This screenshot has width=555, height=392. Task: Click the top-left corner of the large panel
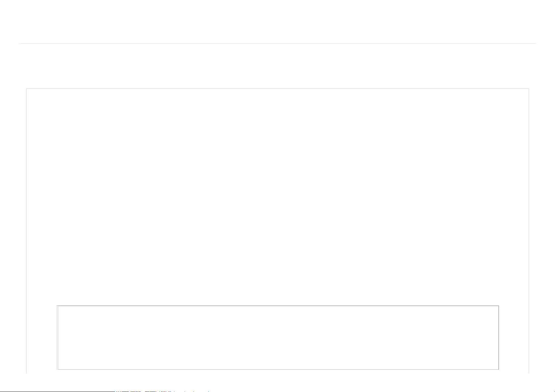(x=26, y=89)
